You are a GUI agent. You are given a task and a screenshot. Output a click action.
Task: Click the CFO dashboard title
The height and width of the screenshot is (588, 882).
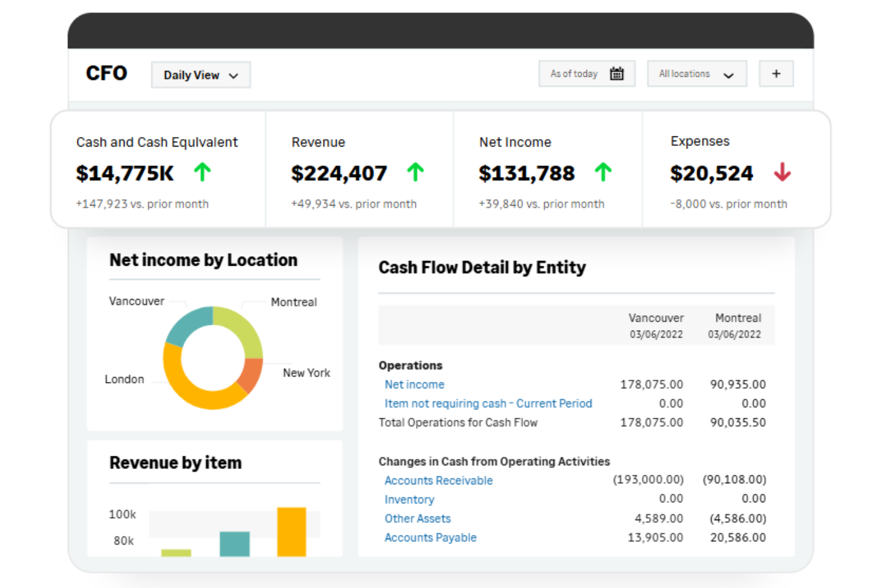(107, 73)
